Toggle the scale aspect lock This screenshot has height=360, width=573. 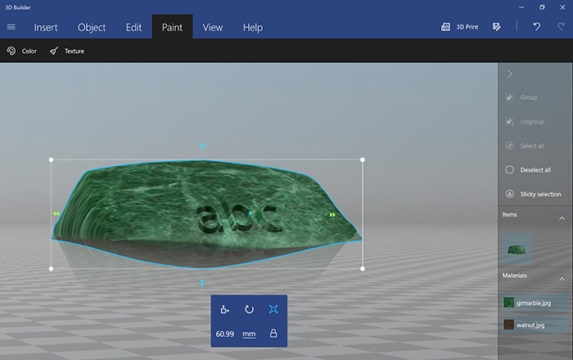point(273,333)
